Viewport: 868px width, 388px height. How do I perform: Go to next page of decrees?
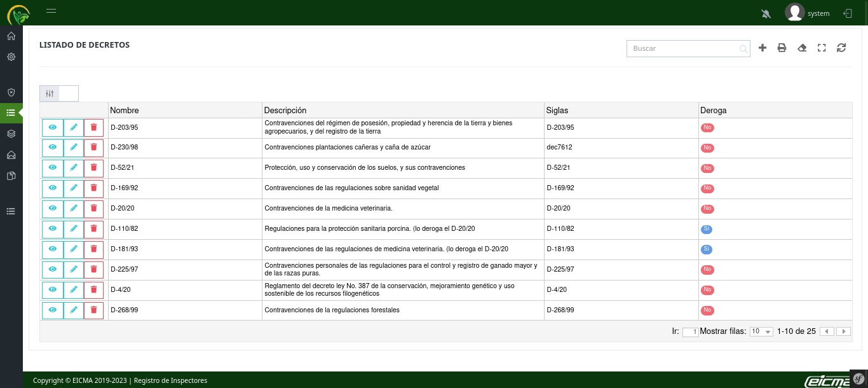843,331
